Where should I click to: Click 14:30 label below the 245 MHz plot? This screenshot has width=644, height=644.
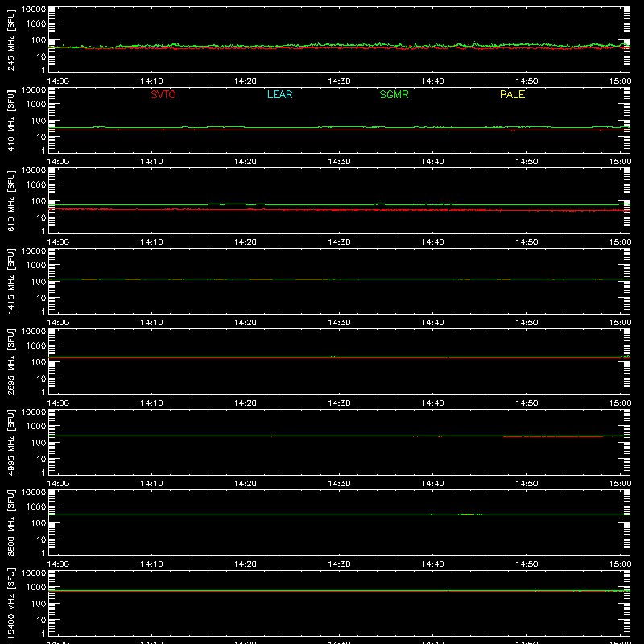coord(339,81)
